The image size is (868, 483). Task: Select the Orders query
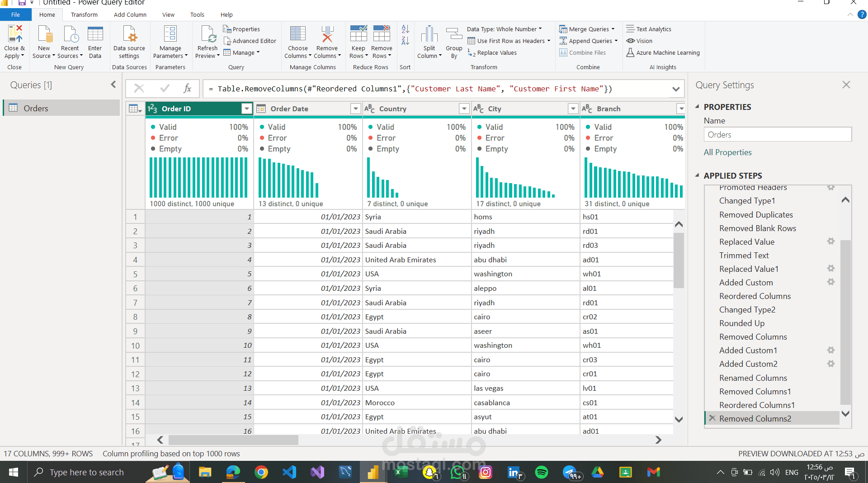62,108
